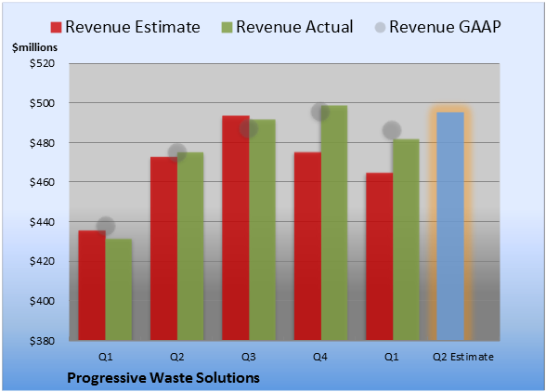Screen dimensions: 546x392
Task: Click the 'Q3' x-axis label
Action: 249,357
